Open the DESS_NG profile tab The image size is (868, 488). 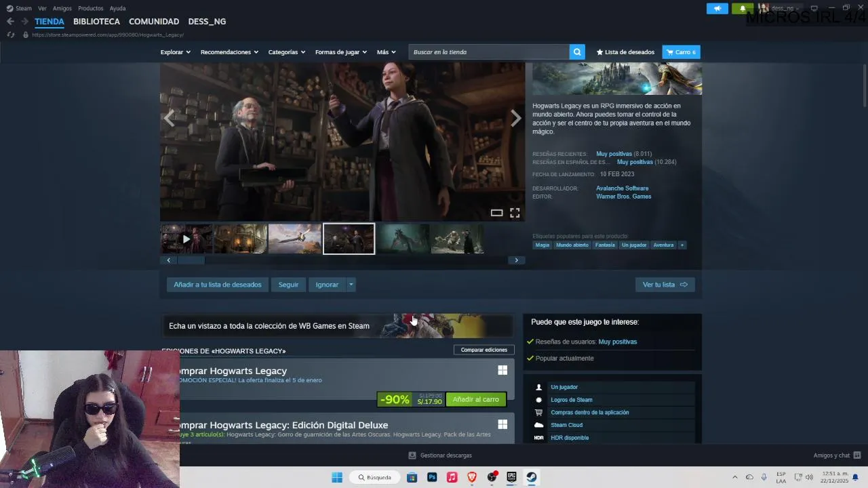point(207,22)
